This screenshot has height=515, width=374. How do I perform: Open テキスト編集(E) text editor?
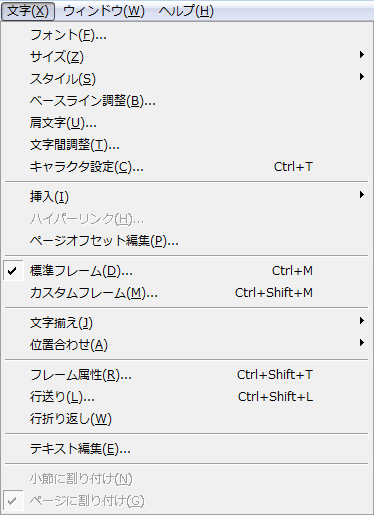click(187, 449)
